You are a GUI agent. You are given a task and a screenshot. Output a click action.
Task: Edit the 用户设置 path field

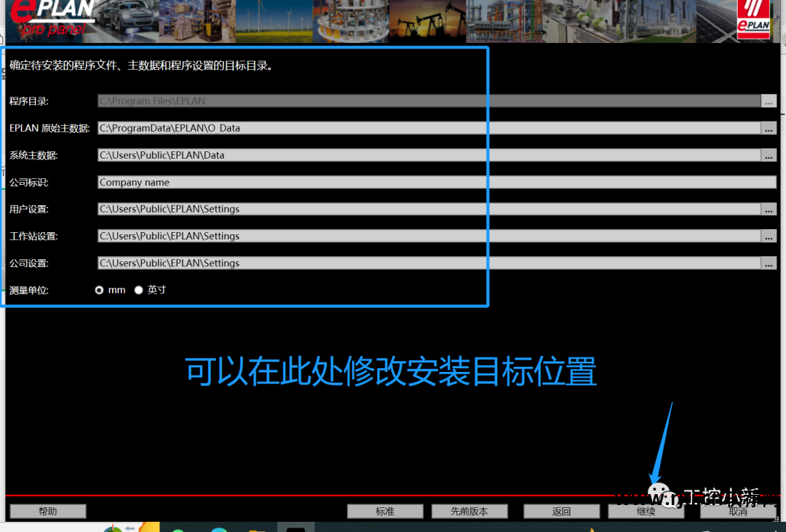point(429,209)
